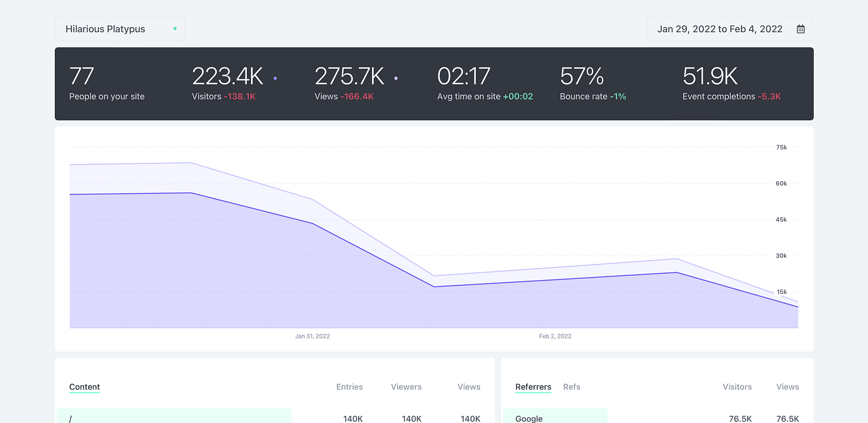Click the green live status dot
Image resolution: width=868 pixels, height=423 pixels.
[x=175, y=28]
